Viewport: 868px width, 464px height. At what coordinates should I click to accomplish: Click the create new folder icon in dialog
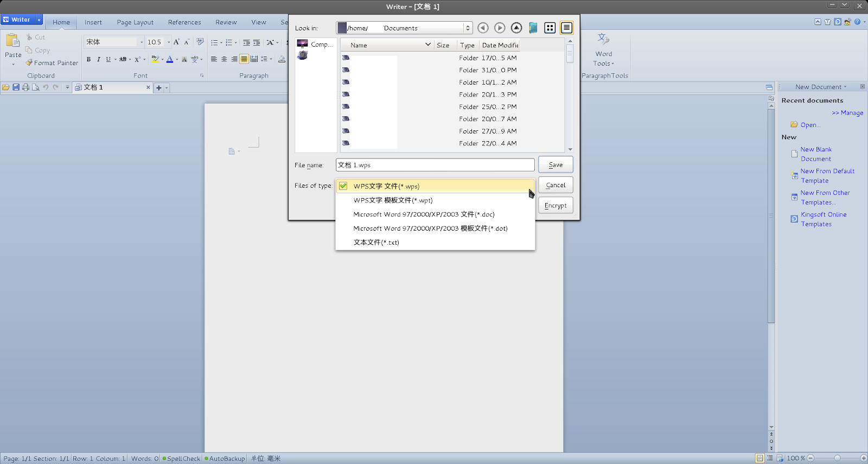[533, 28]
